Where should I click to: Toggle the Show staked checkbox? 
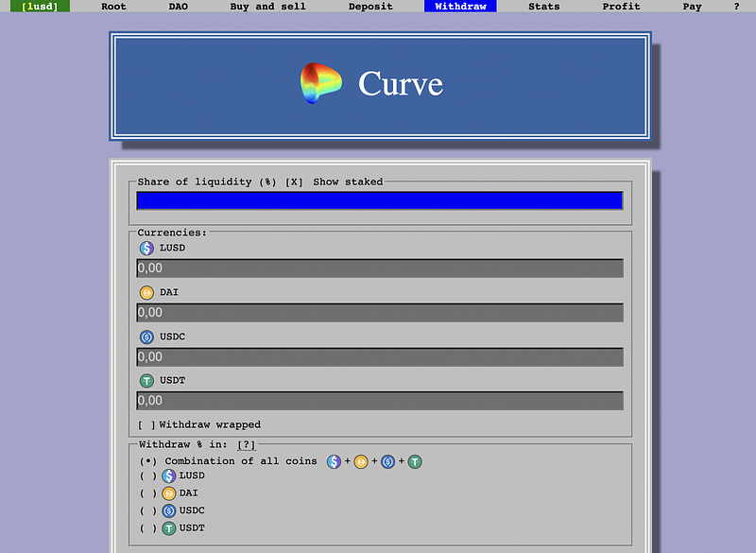(x=294, y=182)
